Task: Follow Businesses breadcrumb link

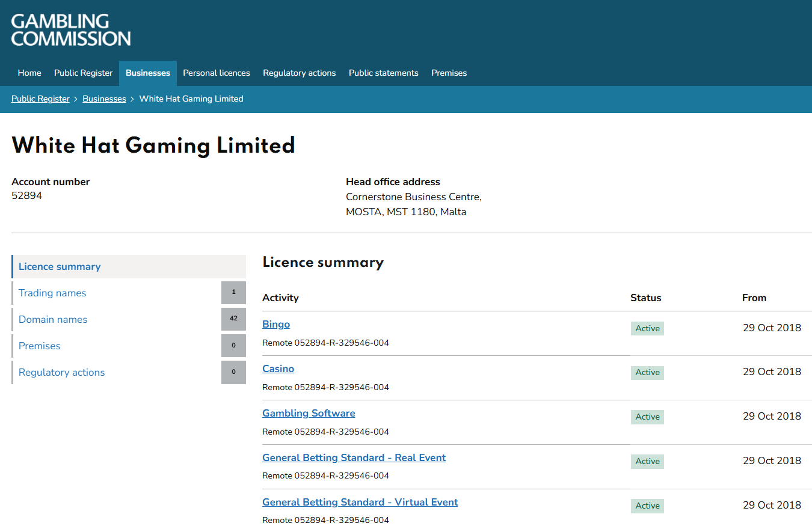Action: pyautogui.click(x=105, y=99)
